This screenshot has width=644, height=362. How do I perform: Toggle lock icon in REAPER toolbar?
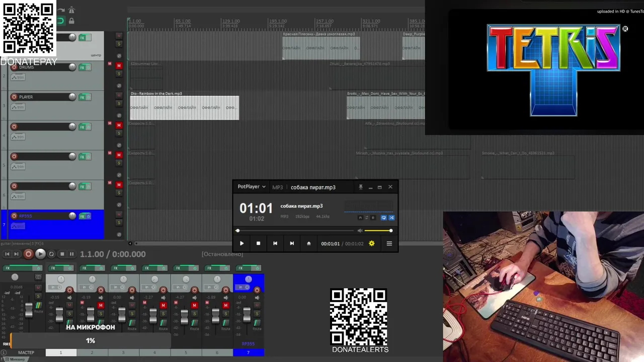click(71, 21)
